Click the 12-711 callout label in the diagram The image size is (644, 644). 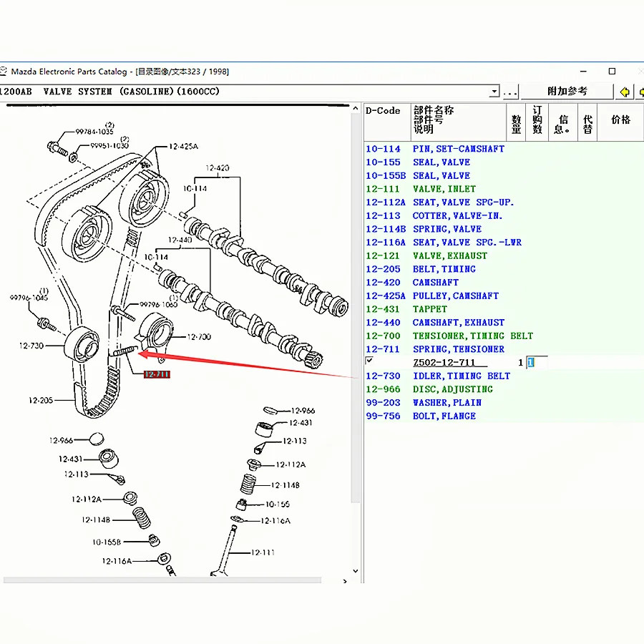pyautogui.click(x=157, y=374)
